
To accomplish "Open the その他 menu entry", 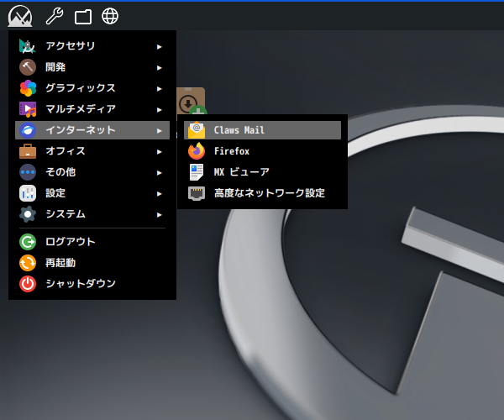I will [x=92, y=172].
